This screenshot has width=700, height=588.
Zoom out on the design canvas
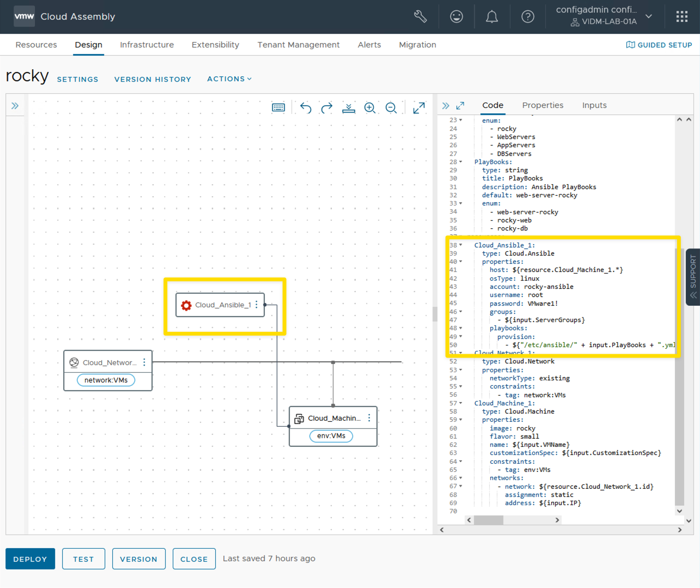click(391, 108)
